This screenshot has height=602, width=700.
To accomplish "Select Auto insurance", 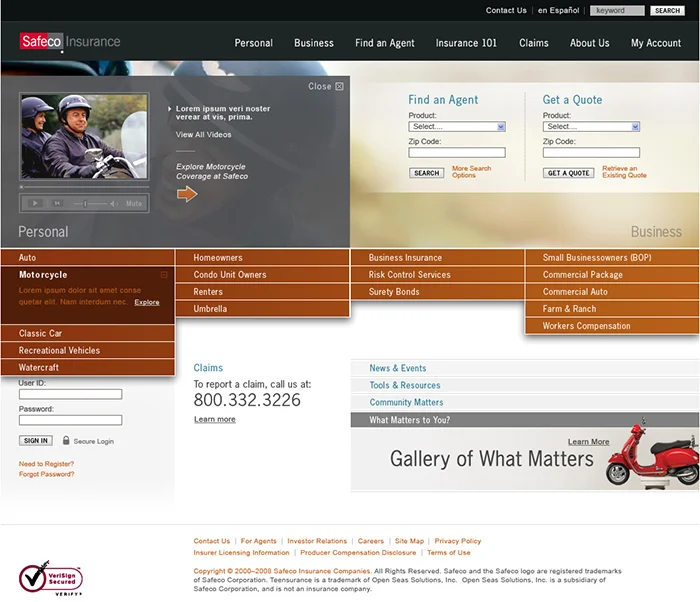I will tap(88, 258).
